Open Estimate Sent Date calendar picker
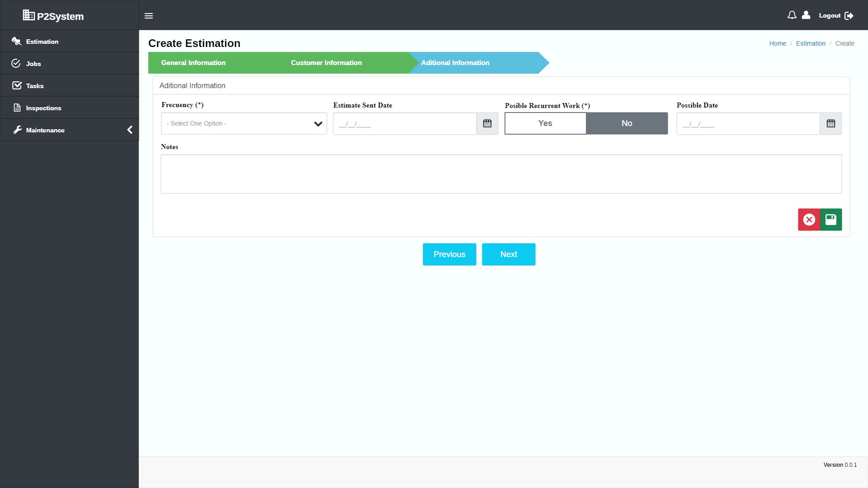 [x=487, y=123]
